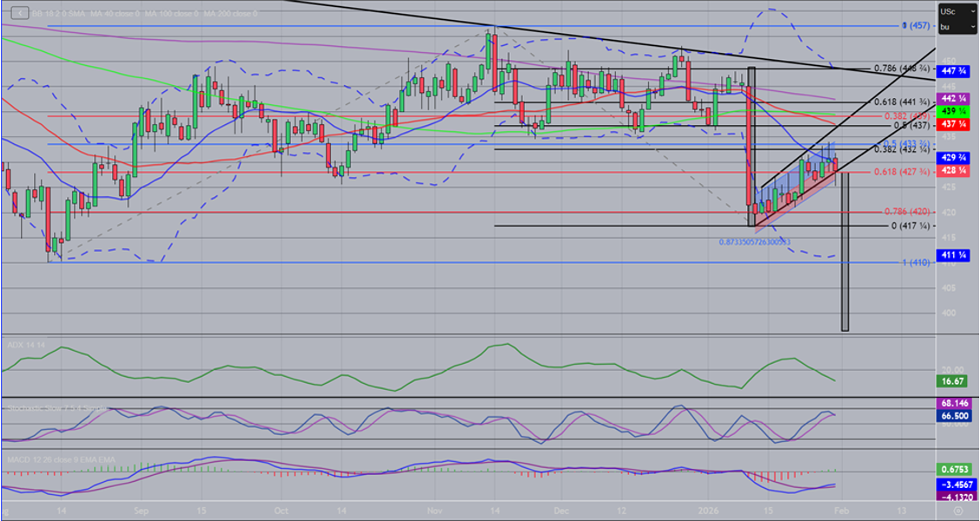980x521 pixels.
Task: Click the red 437 ¼ price tag
Action: [950, 125]
